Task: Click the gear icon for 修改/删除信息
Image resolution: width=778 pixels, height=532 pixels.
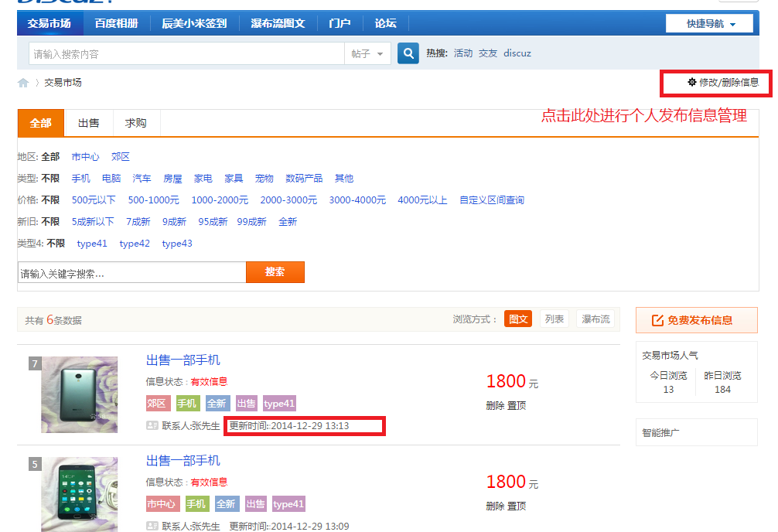Action: point(692,82)
